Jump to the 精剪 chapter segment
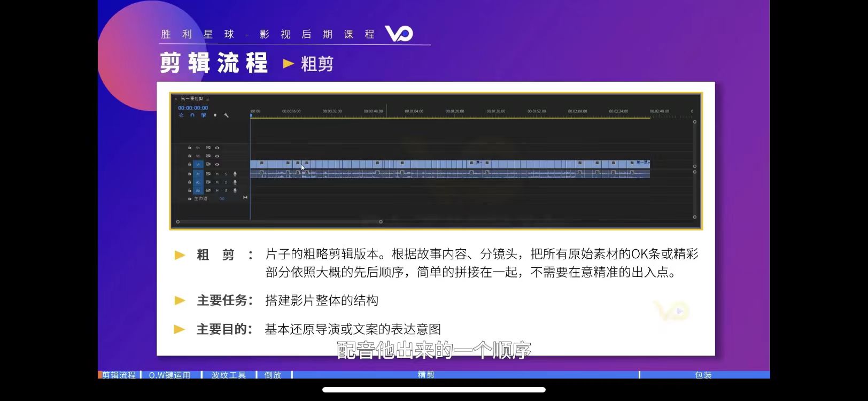868x401 pixels. (425, 375)
